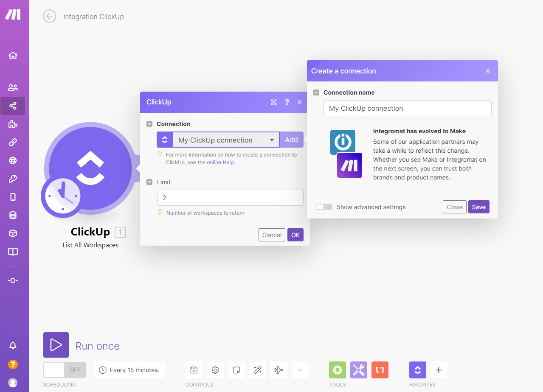Edit the Limit value input field
The width and height of the screenshot is (543, 392).
[x=230, y=198]
